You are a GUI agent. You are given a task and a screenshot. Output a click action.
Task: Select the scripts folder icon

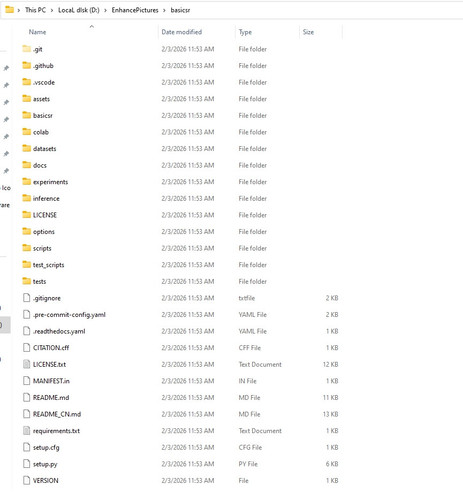27,248
